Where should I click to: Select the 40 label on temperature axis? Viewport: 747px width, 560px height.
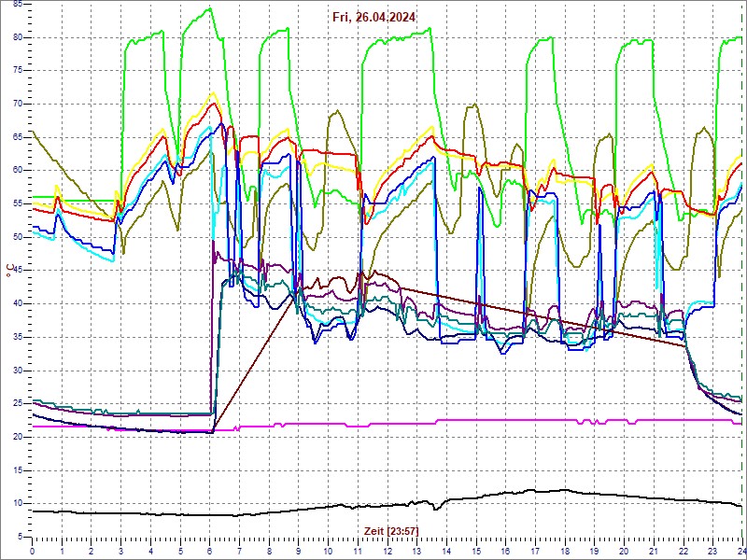pyautogui.click(x=17, y=304)
